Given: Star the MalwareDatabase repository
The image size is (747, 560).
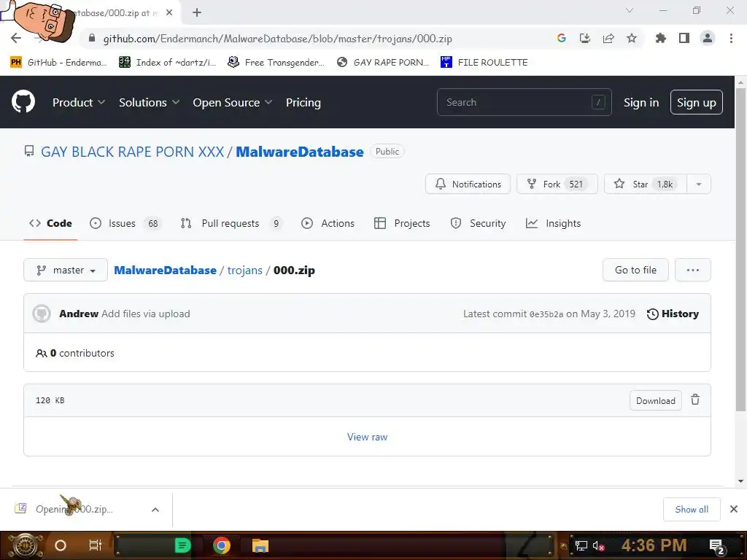Looking at the screenshot, I should (x=645, y=184).
